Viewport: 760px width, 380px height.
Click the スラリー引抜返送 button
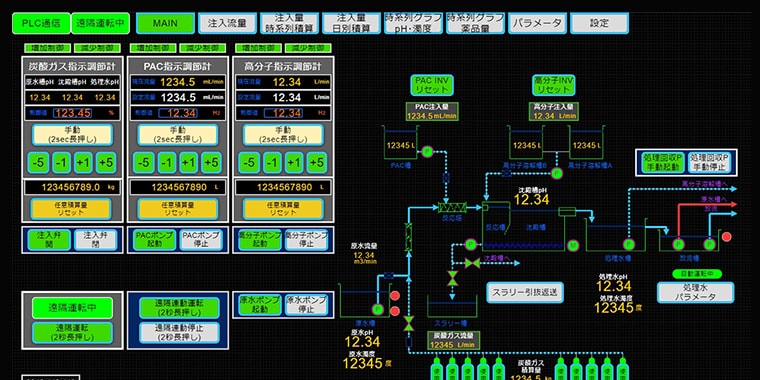(525, 292)
